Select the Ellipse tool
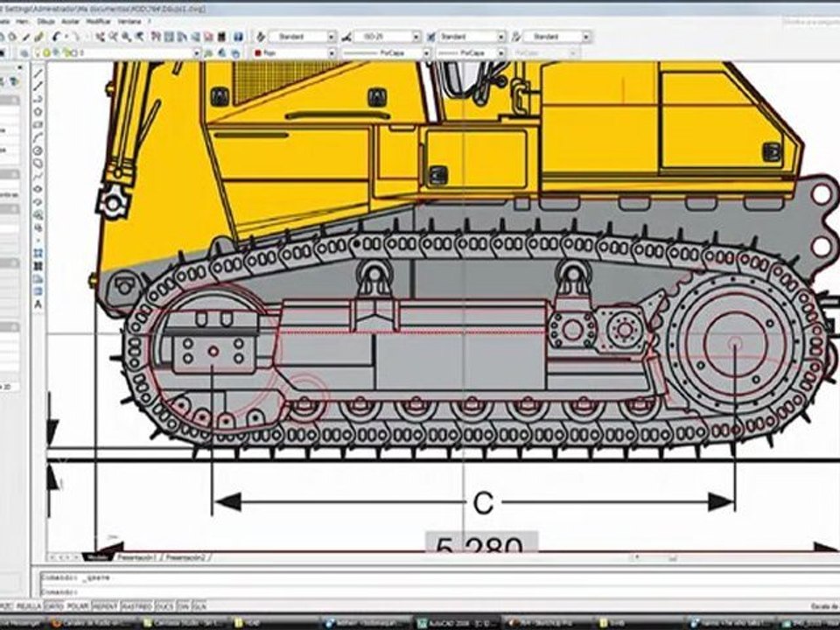Viewport: 840px width, 630px height. (x=38, y=189)
